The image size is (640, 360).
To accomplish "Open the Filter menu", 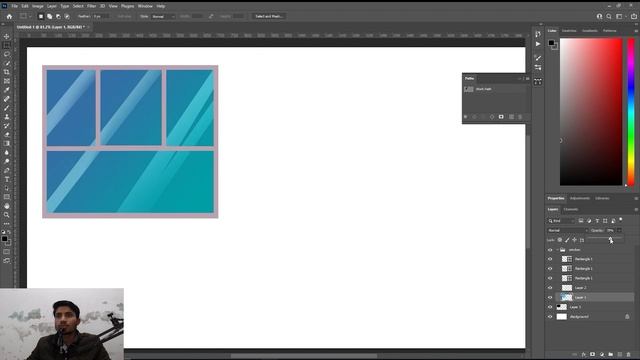I will click(x=91, y=6).
